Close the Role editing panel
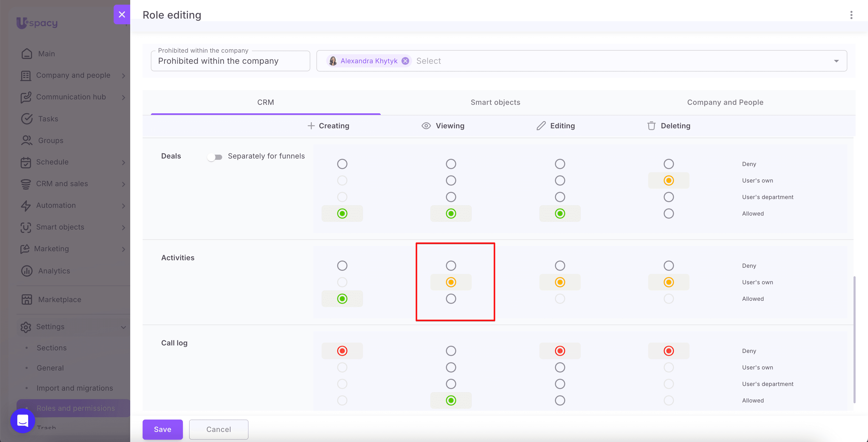Image resolution: width=868 pixels, height=442 pixels. 122,14
